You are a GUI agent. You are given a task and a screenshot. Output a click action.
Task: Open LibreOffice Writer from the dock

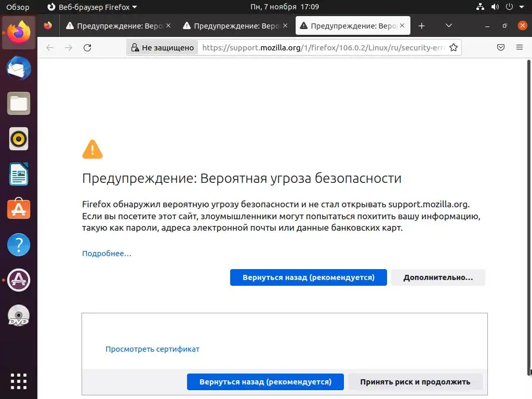pyautogui.click(x=19, y=174)
